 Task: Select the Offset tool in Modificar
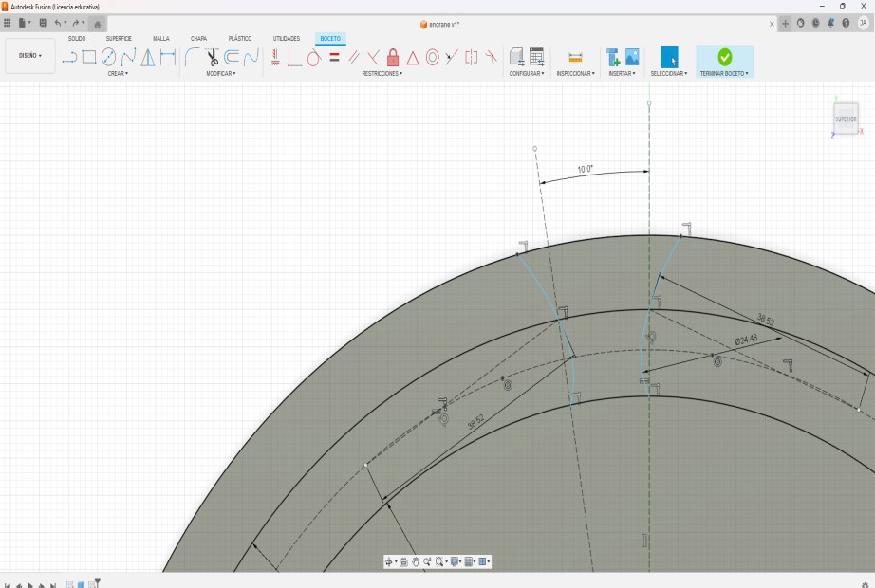click(x=232, y=57)
